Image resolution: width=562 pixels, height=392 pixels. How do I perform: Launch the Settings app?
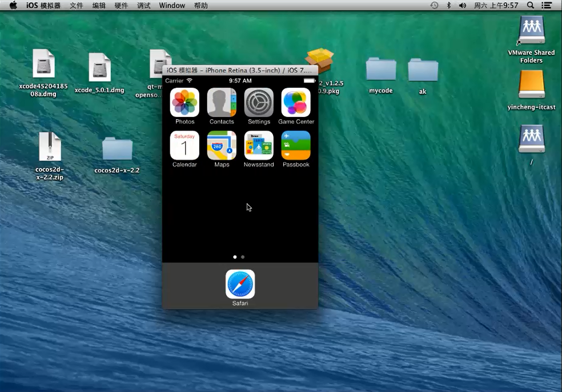[259, 103]
